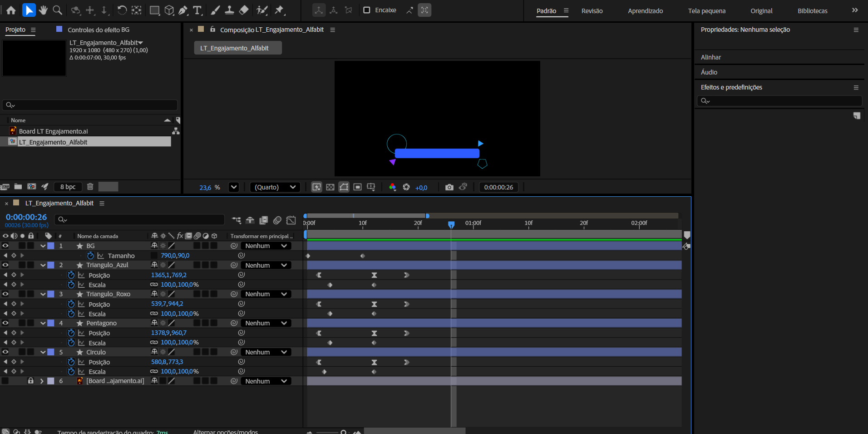Toggle stopwatch for Tamanho property
The height and width of the screenshot is (434, 868).
90,256
